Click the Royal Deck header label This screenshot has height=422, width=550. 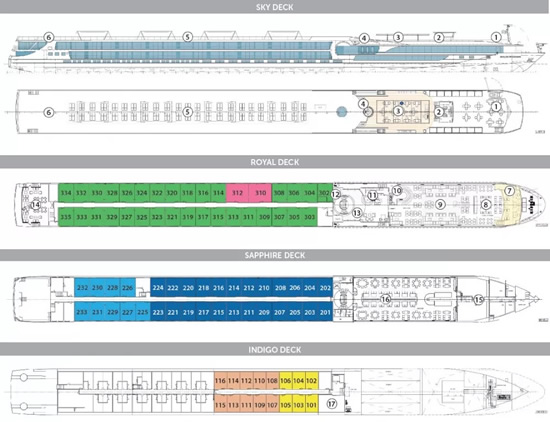(x=275, y=162)
